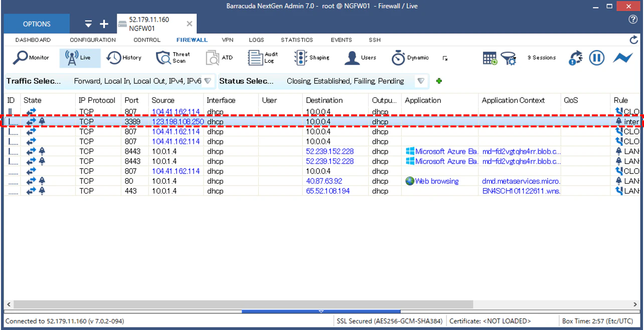
Task: Click the table columns grid icon
Action: (490, 58)
